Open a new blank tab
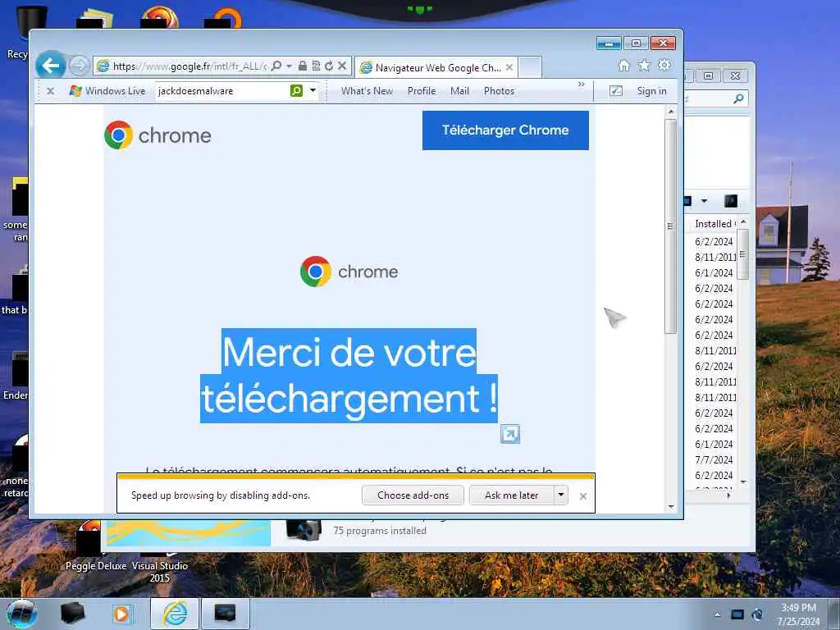The width and height of the screenshot is (840, 630). pos(531,67)
